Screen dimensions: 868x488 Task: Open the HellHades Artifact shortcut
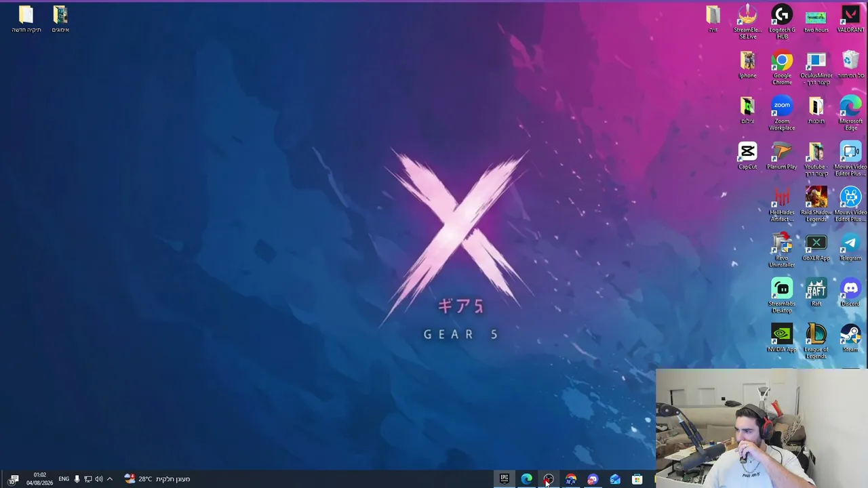click(782, 204)
